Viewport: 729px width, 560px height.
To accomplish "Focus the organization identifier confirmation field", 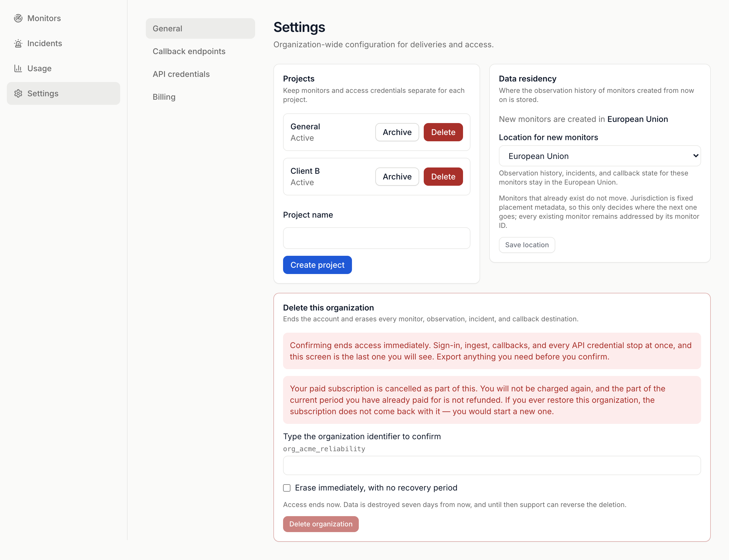I will (x=492, y=465).
